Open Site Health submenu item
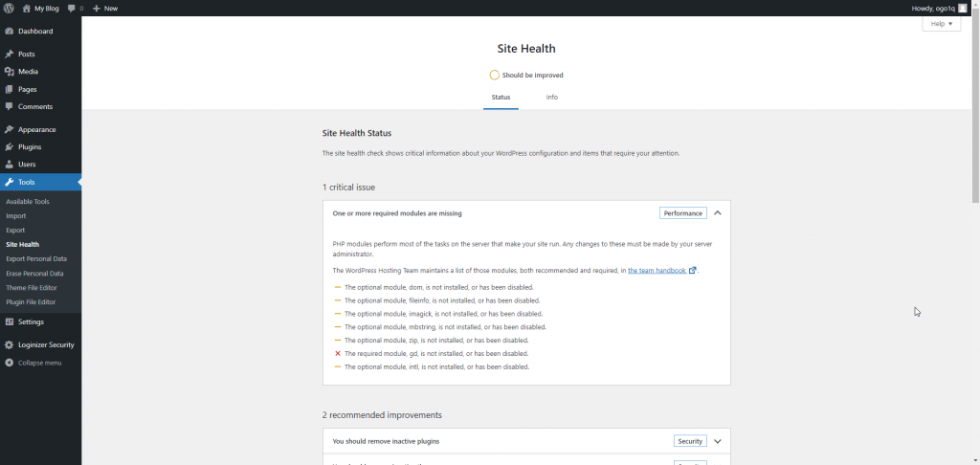This screenshot has width=980, height=465. (23, 245)
